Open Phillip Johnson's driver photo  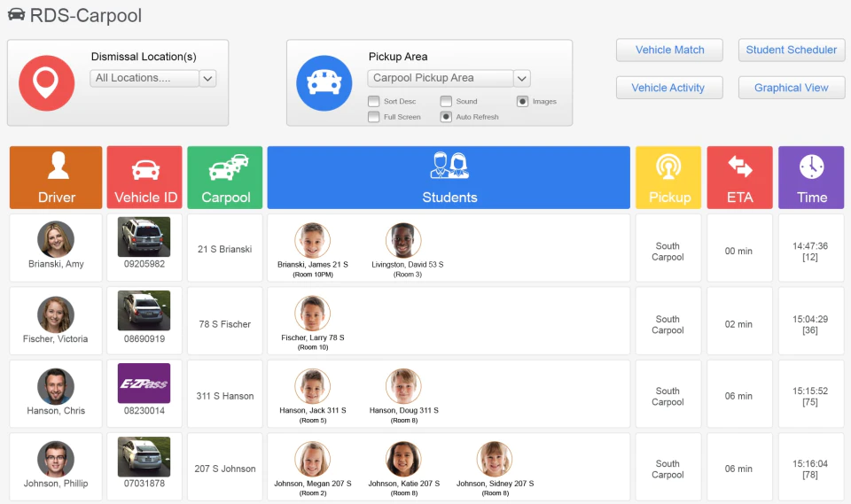[56, 459]
